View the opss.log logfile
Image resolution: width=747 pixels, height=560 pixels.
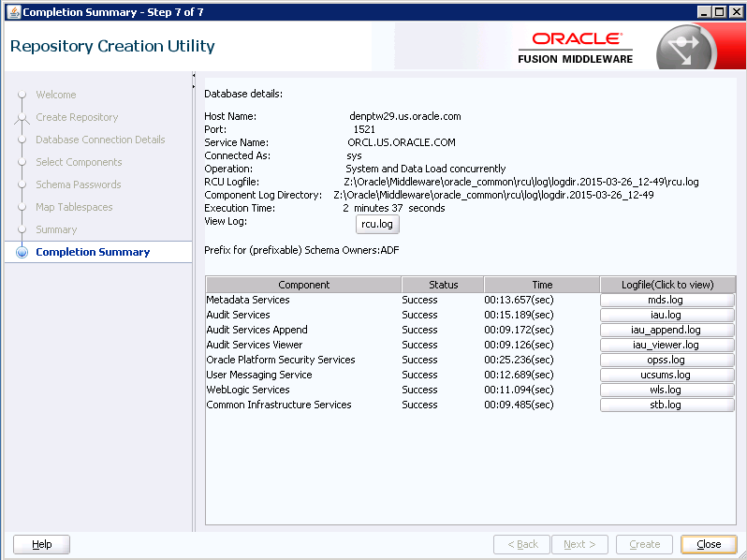(x=666, y=360)
